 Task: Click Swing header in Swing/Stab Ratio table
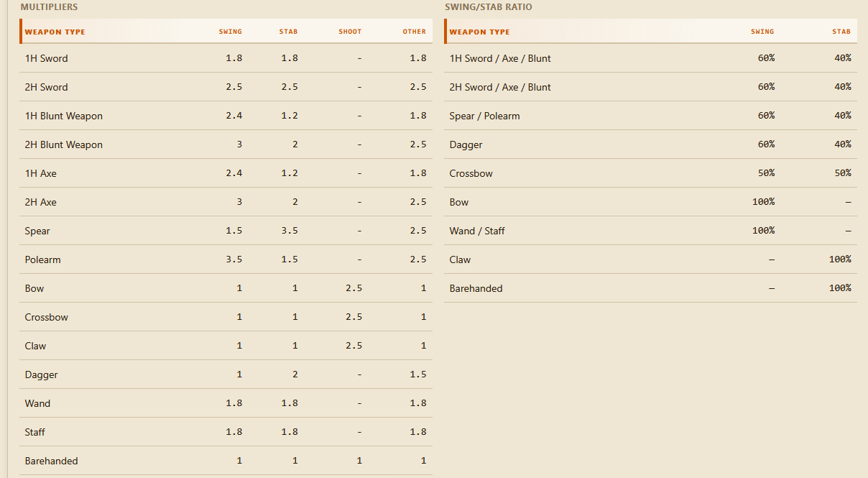click(762, 32)
